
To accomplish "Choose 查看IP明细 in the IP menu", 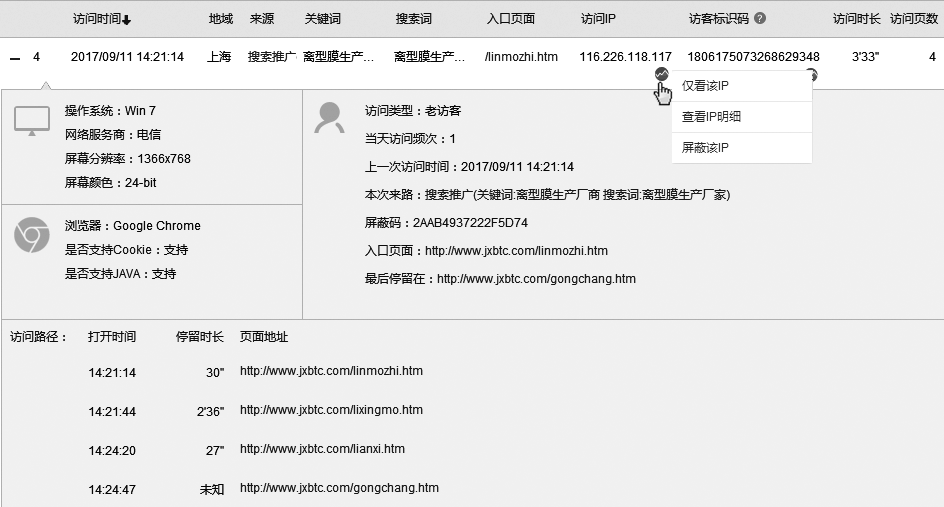I will [x=711, y=117].
